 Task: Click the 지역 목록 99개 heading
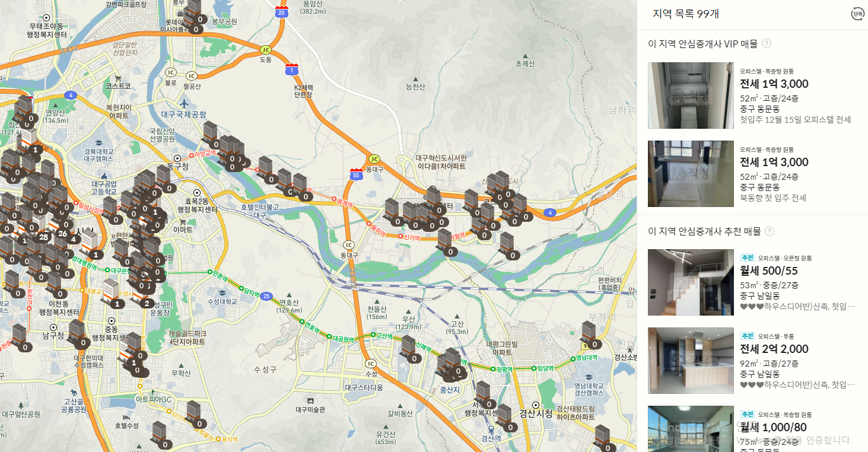tap(686, 14)
